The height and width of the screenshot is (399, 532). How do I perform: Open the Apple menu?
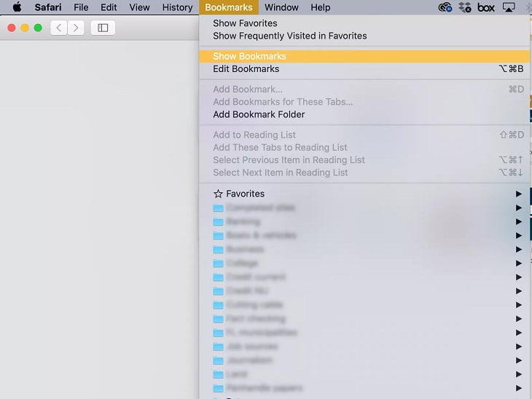[x=17, y=7]
